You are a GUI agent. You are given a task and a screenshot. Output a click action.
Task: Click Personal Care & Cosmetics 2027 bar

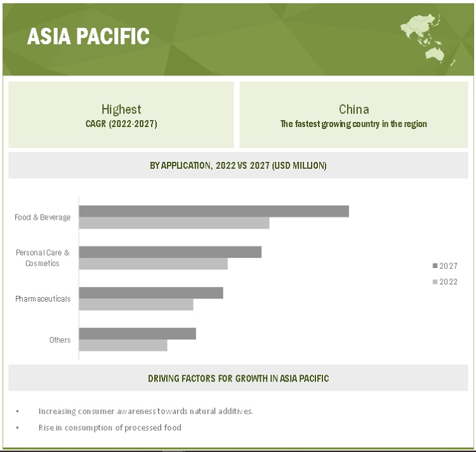(x=170, y=252)
